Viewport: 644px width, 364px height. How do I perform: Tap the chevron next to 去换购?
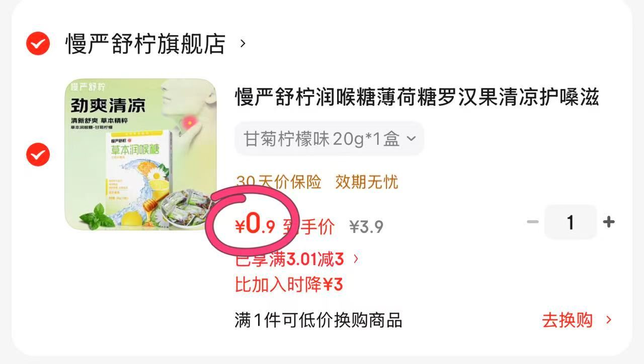(609, 320)
